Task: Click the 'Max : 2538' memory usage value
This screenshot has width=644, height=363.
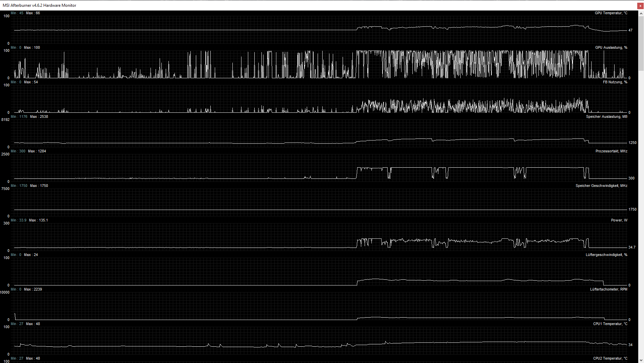Action: [39, 117]
